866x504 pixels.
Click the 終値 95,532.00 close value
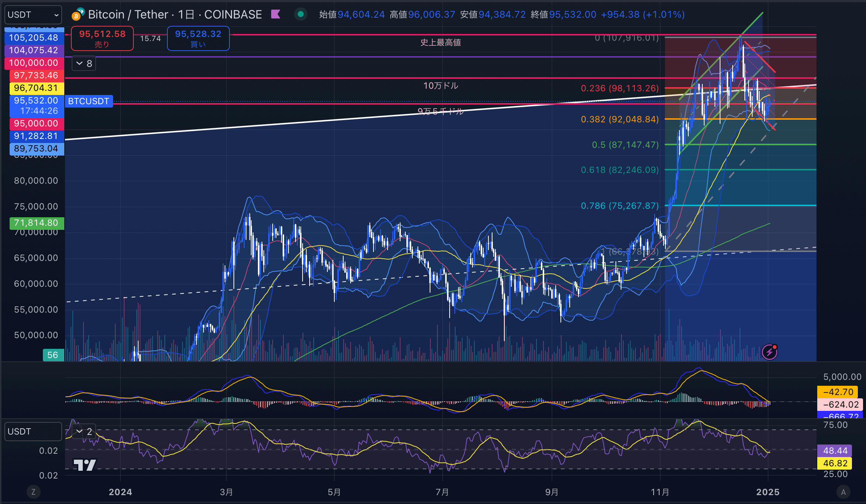(x=563, y=14)
